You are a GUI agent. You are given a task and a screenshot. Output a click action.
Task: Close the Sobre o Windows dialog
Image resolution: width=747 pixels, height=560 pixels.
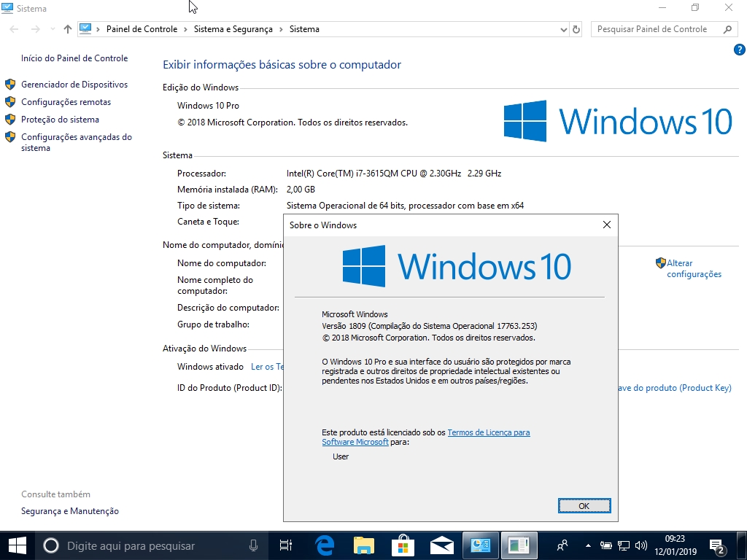coord(606,225)
